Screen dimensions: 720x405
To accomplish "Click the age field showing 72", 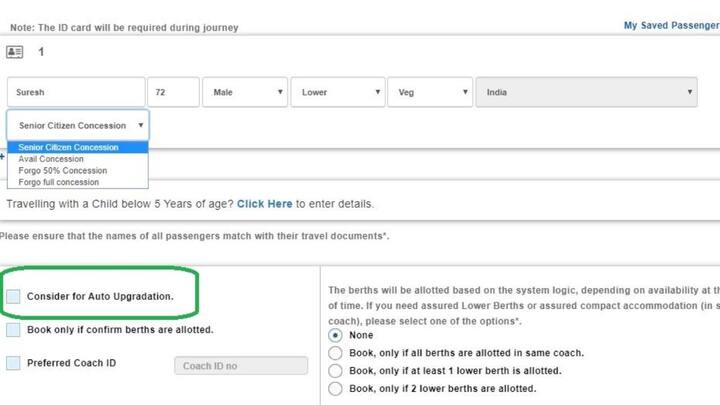I will [173, 92].
